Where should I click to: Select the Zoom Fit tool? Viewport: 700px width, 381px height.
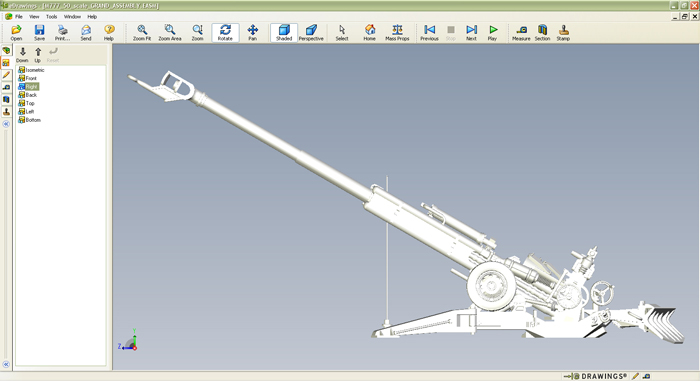[x=142, y=33]
